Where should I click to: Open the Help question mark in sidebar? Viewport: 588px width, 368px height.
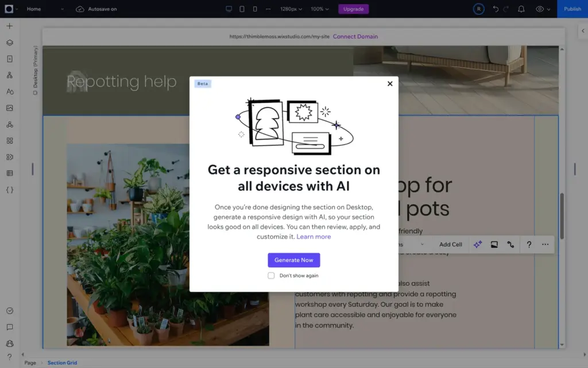pos(10,356)
